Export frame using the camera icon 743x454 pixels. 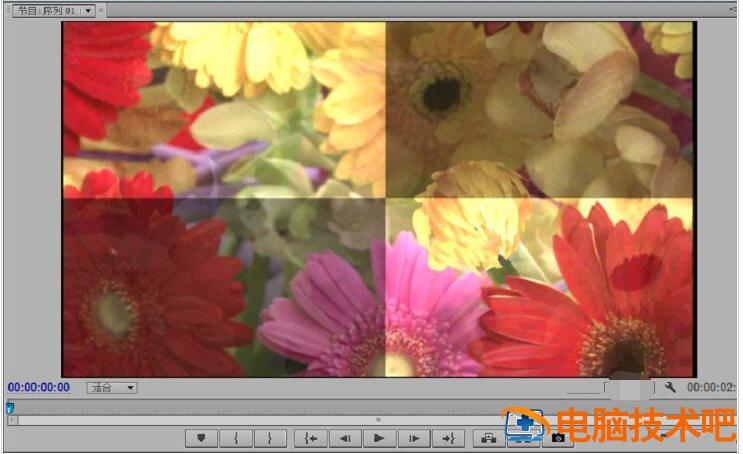[x=558, y=438]
